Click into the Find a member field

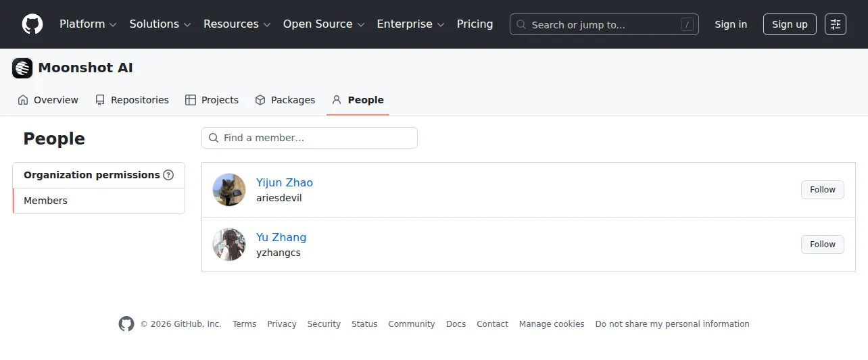point(310,138)
